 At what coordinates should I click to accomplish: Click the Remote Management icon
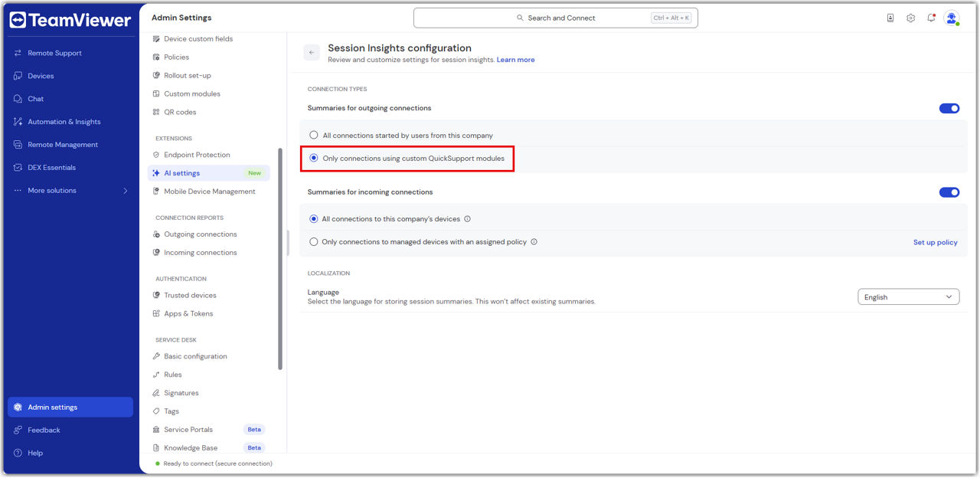pos(18,145)
